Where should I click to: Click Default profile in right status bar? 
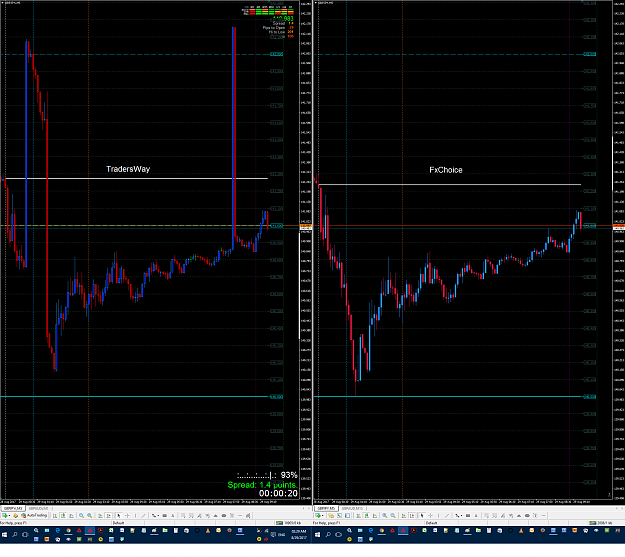tap(432, 523)
